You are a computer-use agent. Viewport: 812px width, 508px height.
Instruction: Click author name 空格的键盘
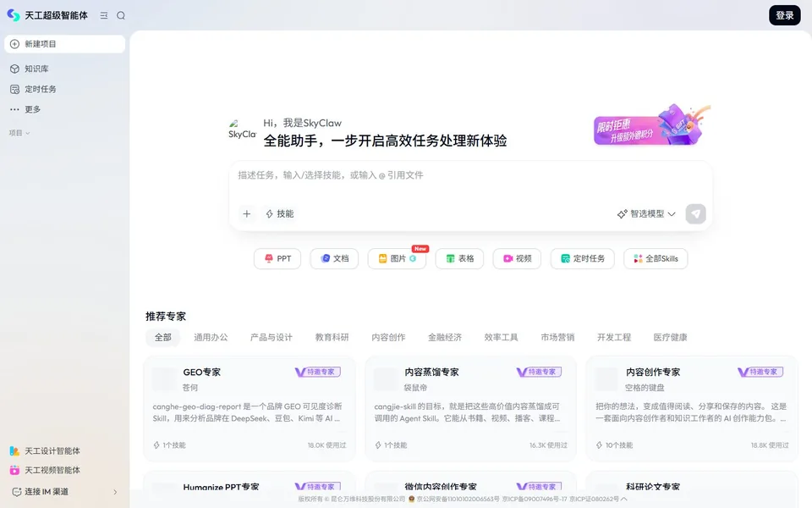[645, 388]
